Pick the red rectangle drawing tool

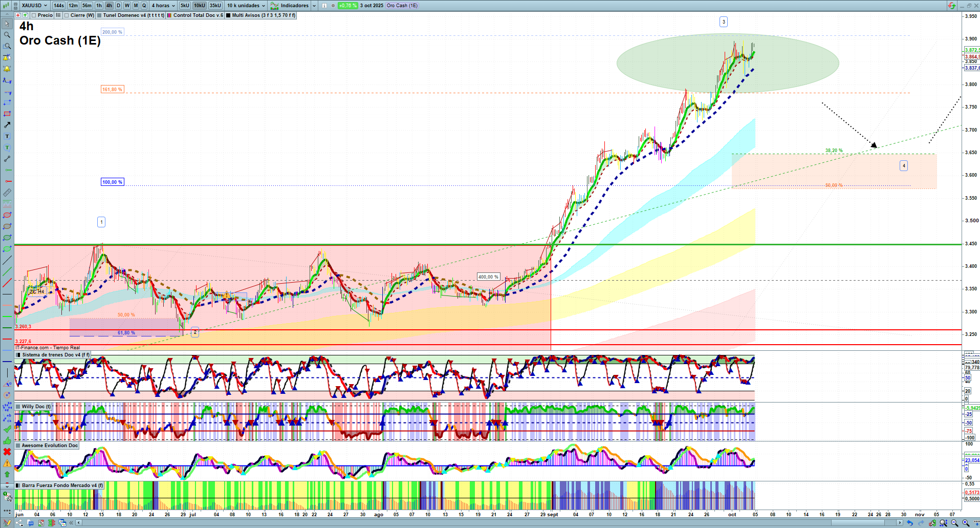tap(7, 114)
